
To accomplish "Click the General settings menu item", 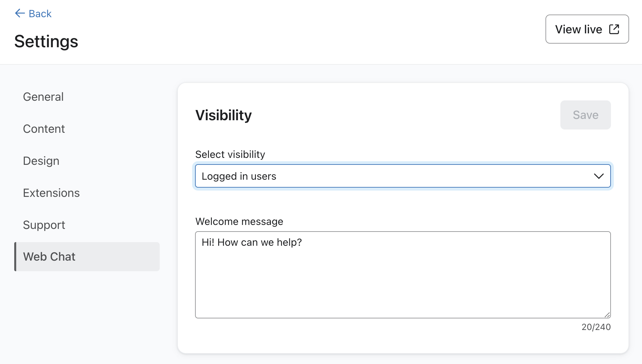I will point(43,96).
